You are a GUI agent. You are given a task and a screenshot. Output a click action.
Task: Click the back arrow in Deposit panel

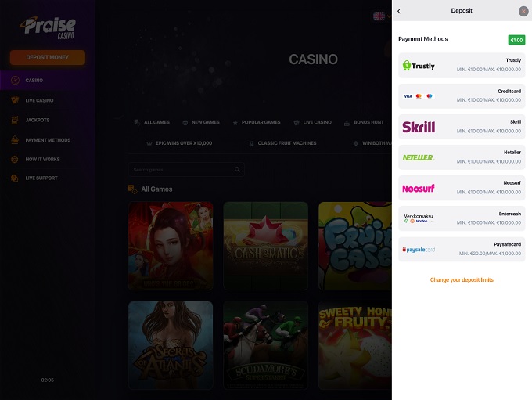(x=399, y=11)
